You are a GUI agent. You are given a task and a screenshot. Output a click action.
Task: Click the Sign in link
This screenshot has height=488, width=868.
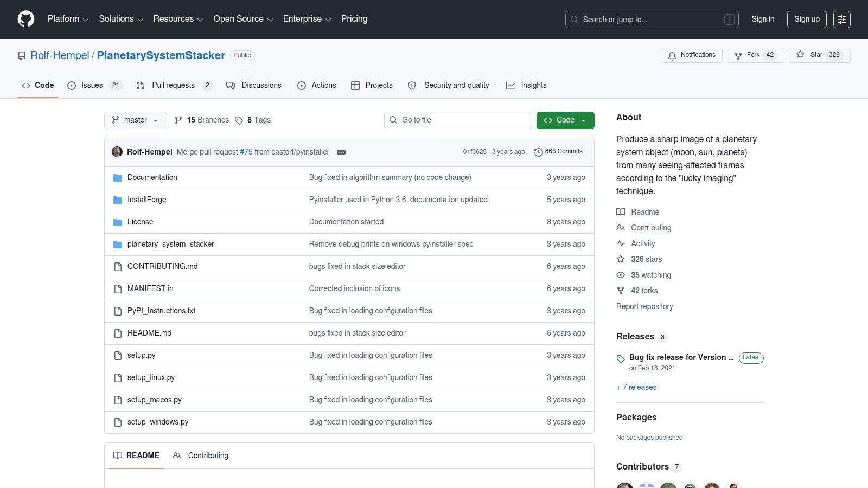point(763,20)
